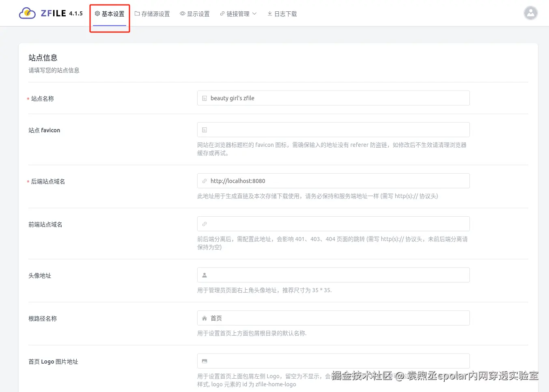Click the 后端站点域名 help text below the field
Screen dimensions: 549x392
point(318,196)
